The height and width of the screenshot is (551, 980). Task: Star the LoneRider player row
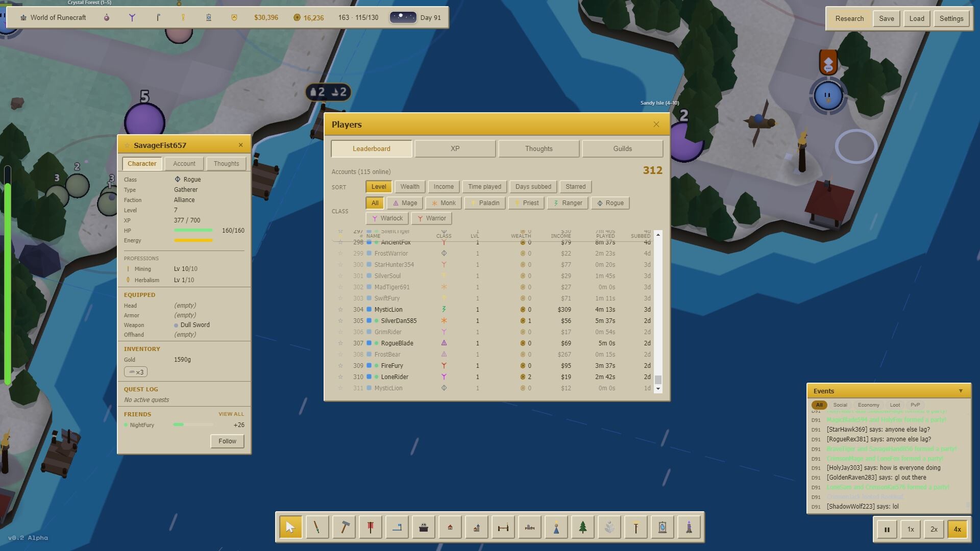click(x=340, y=377)
